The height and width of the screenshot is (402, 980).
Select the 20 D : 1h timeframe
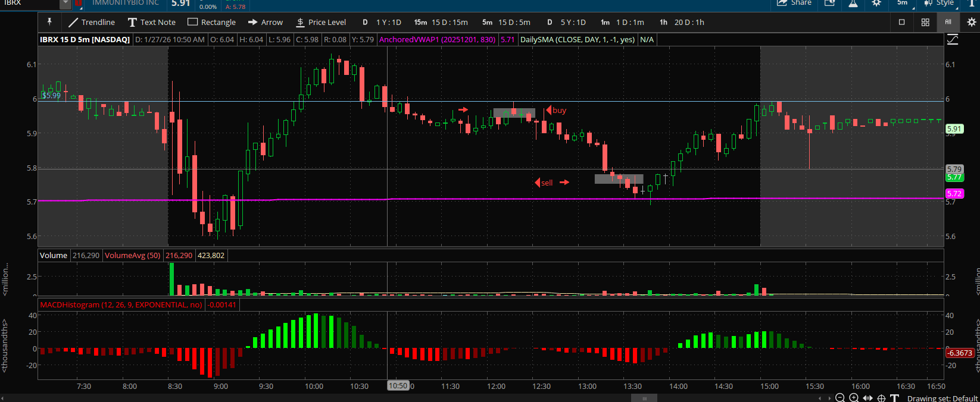[682, 23]
